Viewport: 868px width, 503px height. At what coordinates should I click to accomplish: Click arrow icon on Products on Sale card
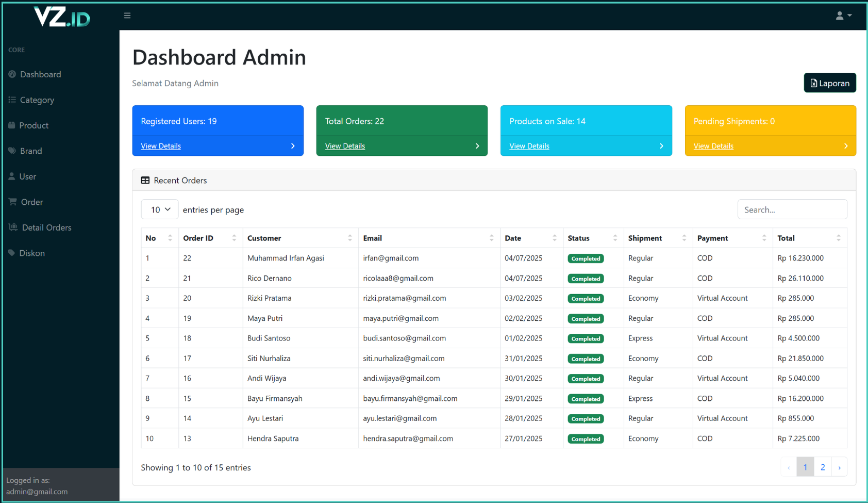(x=661, y=146)
